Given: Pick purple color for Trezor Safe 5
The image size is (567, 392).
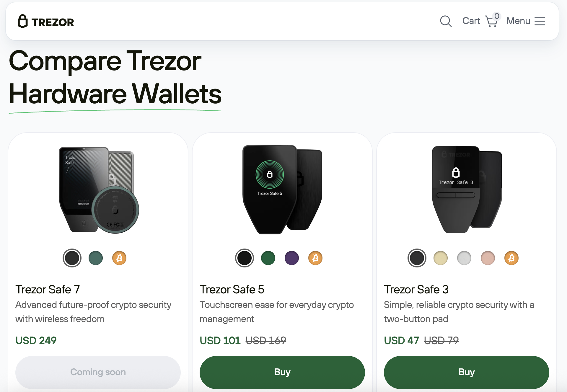Looking at the screenshot, I should 292,258.
